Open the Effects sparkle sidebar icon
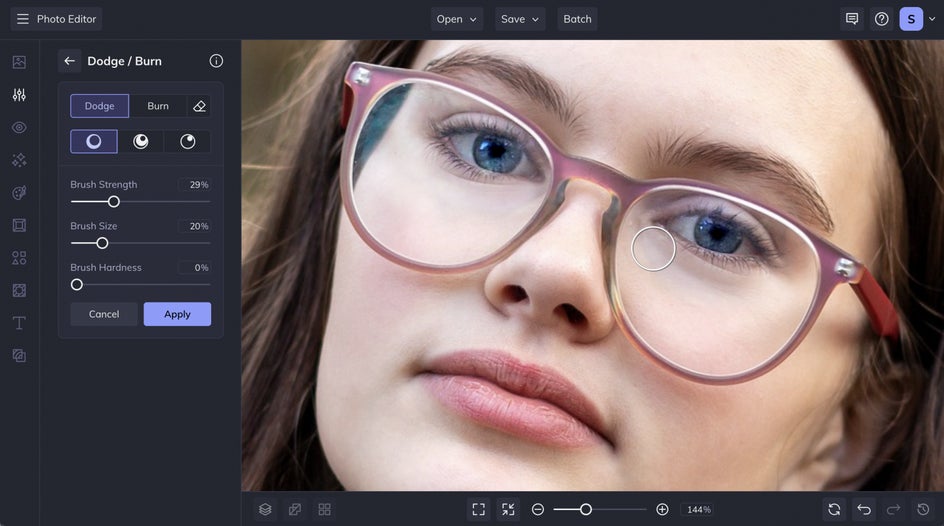944x526 pixels. [x=19, y=160]
